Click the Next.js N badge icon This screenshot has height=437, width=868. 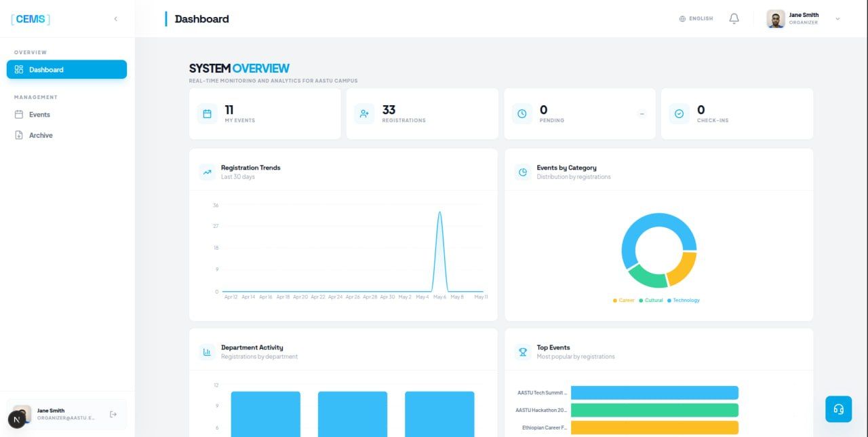point(17,419)
